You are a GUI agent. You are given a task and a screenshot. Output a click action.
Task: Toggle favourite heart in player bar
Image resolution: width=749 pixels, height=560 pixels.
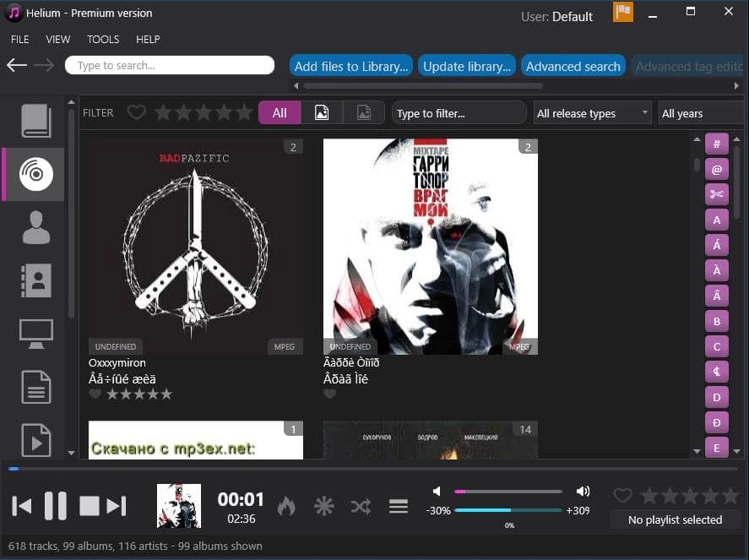pyautogui.click(x=622, y=495)
